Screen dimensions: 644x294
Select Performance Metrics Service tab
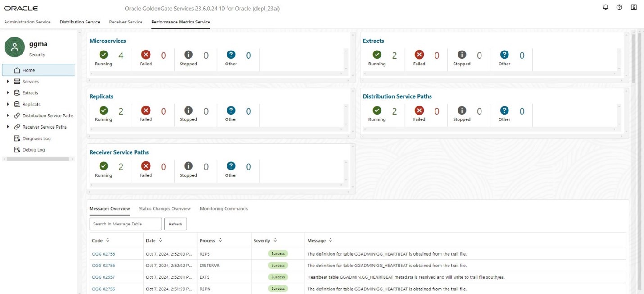[181, 22]
